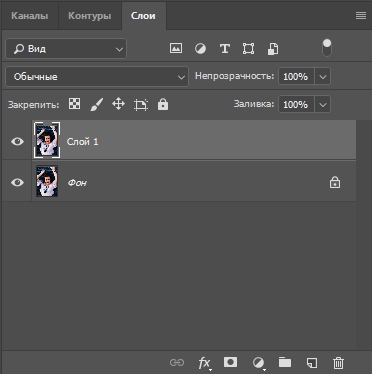Expand the Заливка slider arrow

click(322, 104)
